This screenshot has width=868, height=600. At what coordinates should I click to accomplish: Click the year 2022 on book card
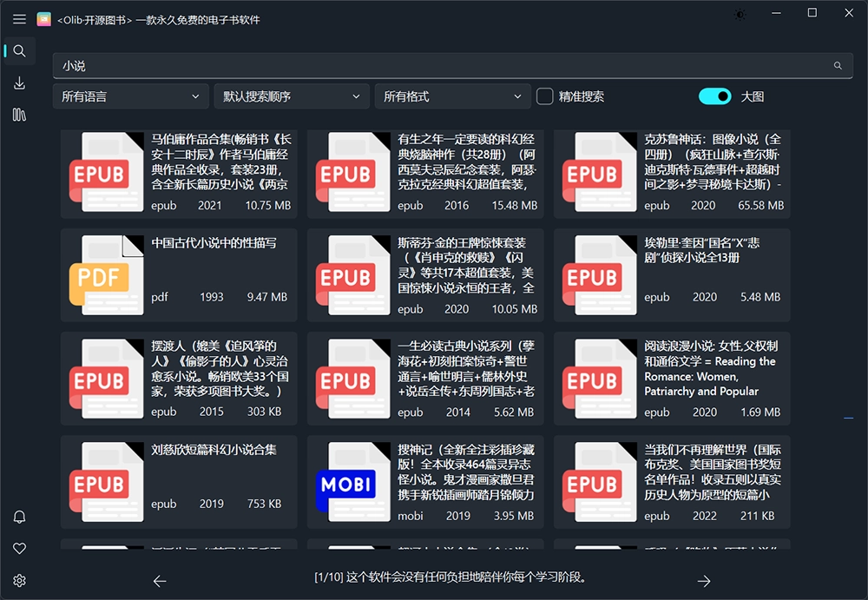pos(705,516)
